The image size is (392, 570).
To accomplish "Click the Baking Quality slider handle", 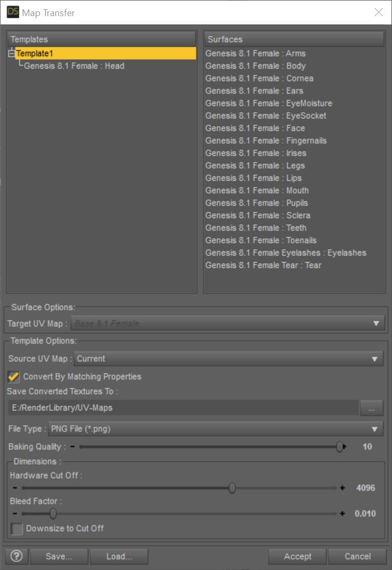I will click(x=340, y=447).
